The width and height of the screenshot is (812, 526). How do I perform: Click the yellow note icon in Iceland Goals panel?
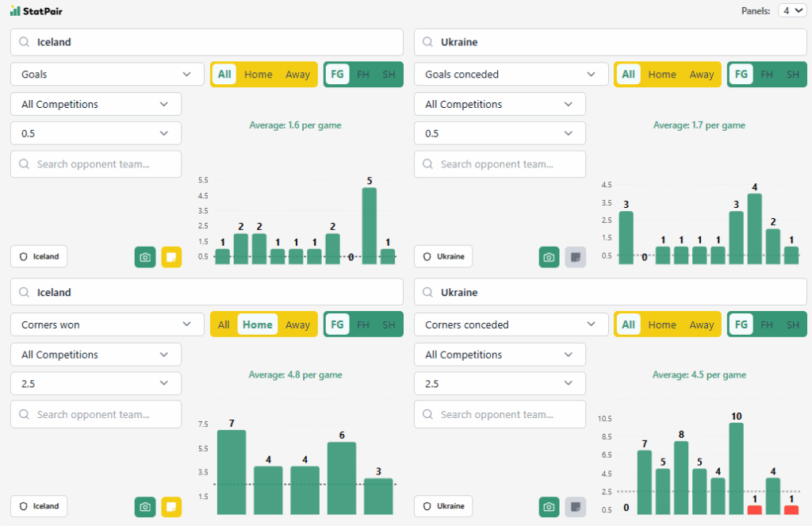pos(171,257)
